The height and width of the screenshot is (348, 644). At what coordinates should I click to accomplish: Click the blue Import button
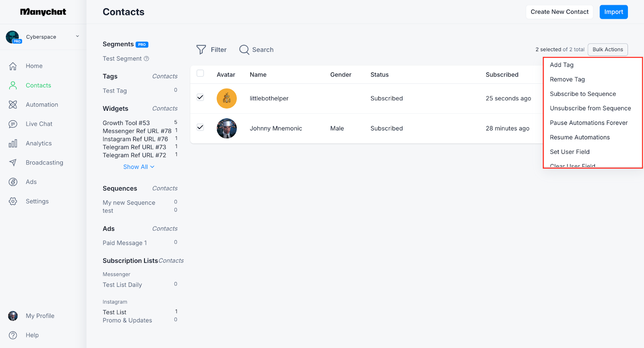coord(613,12)
